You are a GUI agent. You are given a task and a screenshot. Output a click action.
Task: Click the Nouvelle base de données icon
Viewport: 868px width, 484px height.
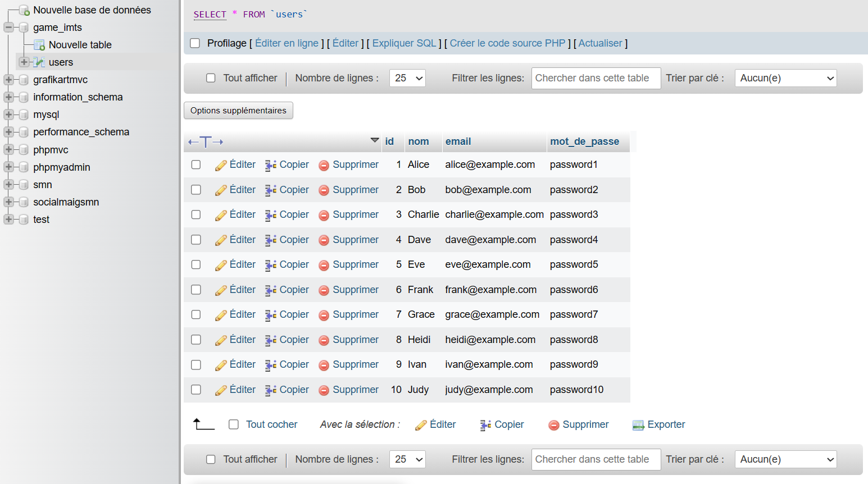24,10
